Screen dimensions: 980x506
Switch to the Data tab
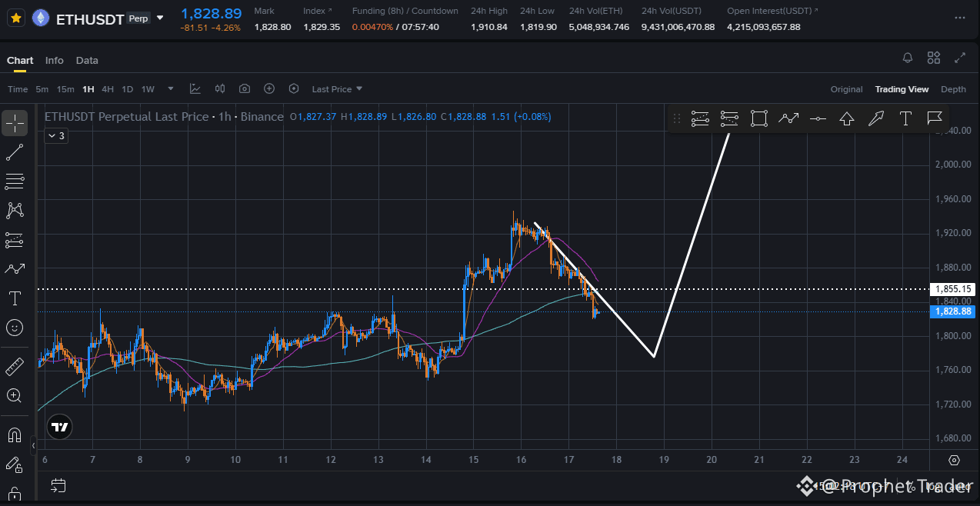tap(87, 60)
